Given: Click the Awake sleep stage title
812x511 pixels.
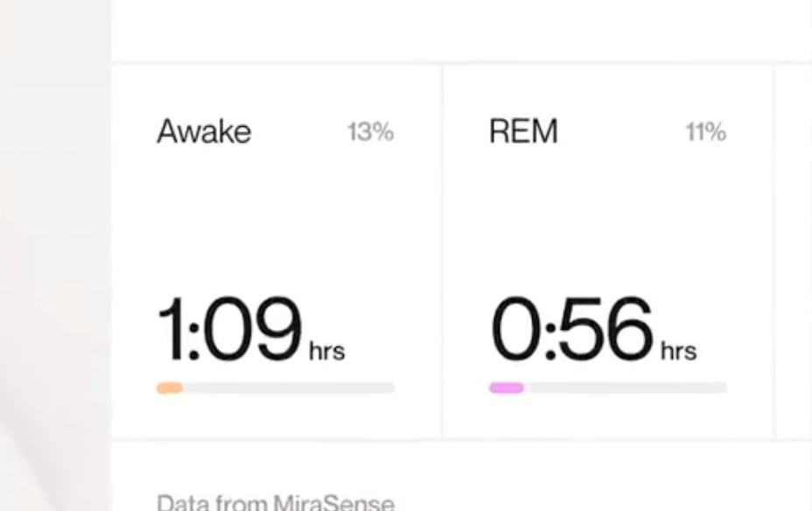Looking at the screenshot, I should [x=204, y=132].
